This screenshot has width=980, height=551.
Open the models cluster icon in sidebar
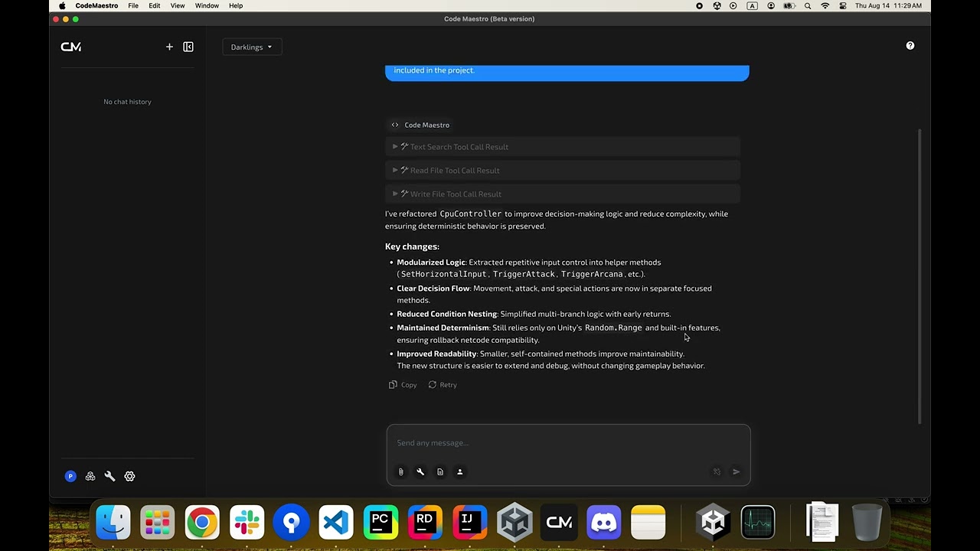pos(90,476)
